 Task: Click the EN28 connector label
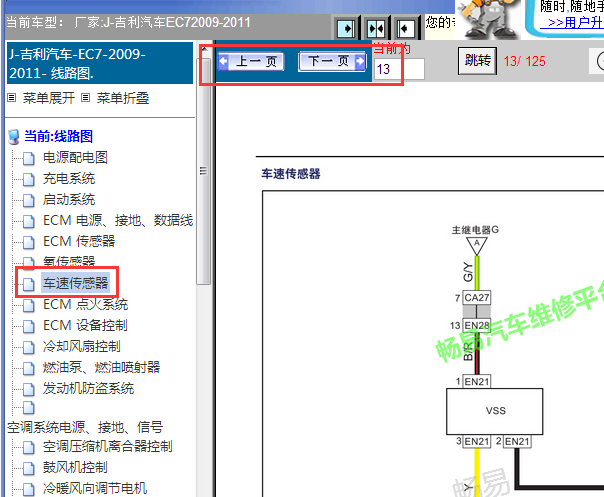pos(476,326)
